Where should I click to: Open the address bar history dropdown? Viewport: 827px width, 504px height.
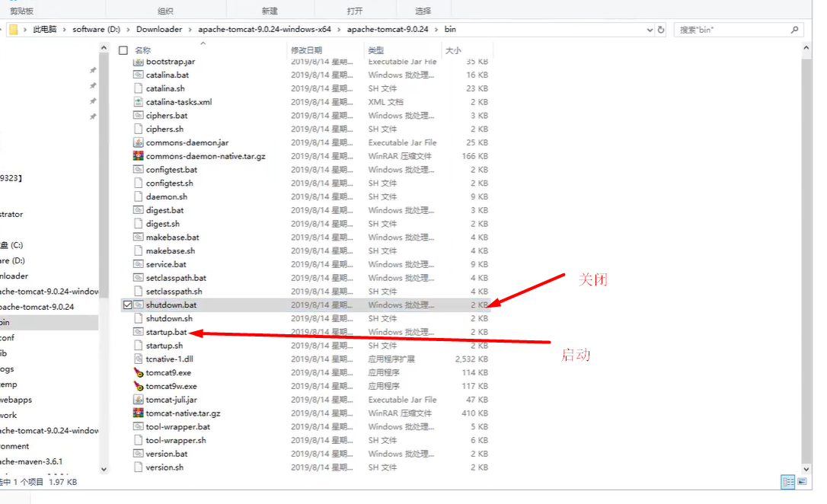tap(650, 30)
